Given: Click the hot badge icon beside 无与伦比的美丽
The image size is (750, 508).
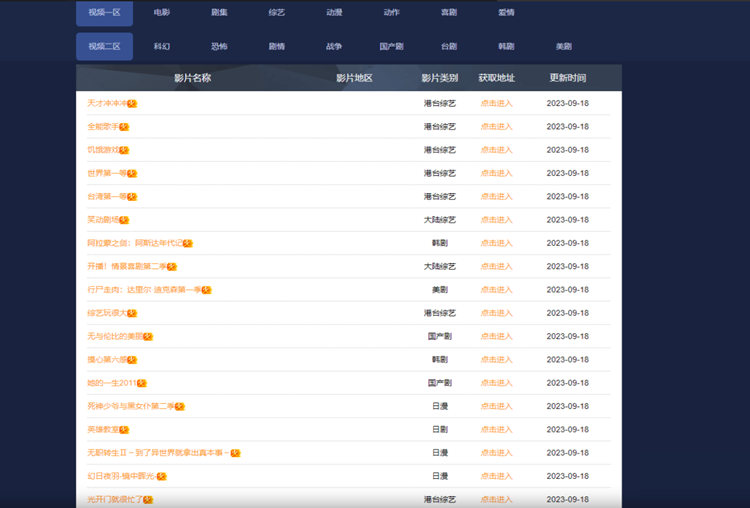Looking at the screenshot, I should tap(148, 336).
